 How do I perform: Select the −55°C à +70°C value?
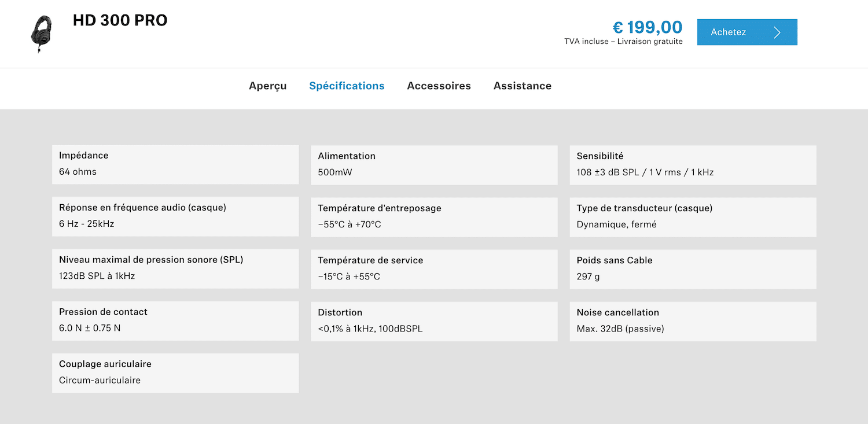tap(350, 224)
